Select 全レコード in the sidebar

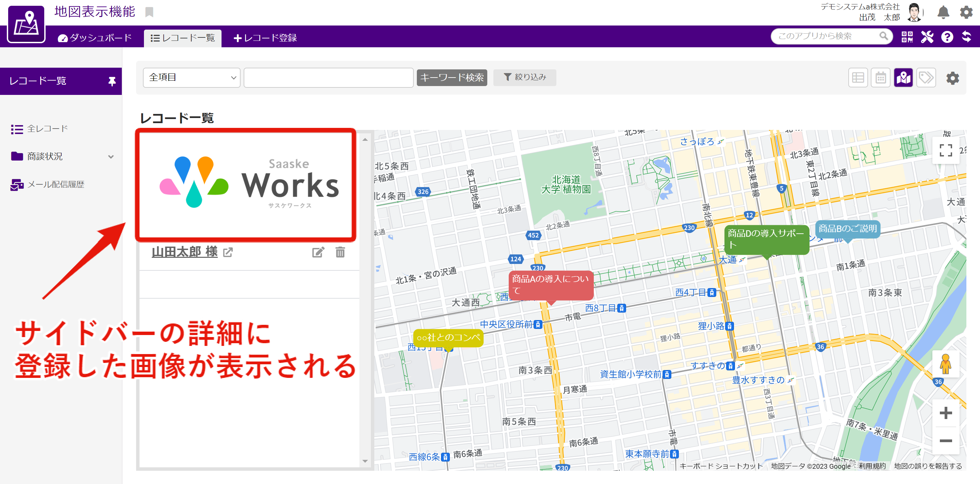tap(39, 129)
